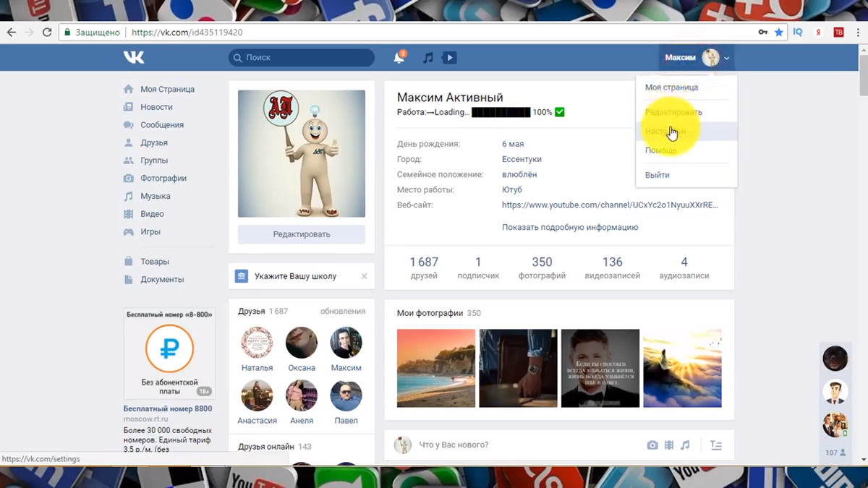868x488 pixels.
Task: Open the figure above clouds photo thumbnail
Action: pos(682,369)
